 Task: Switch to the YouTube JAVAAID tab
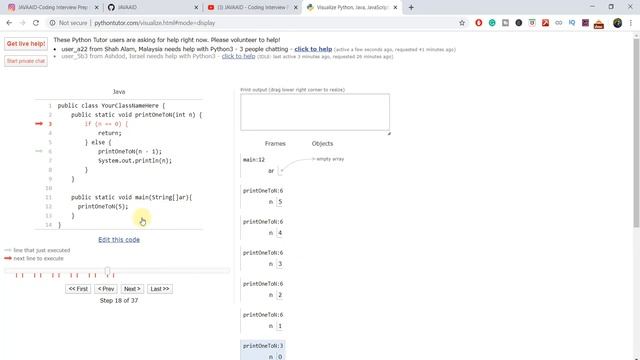[x=251, y=7]
